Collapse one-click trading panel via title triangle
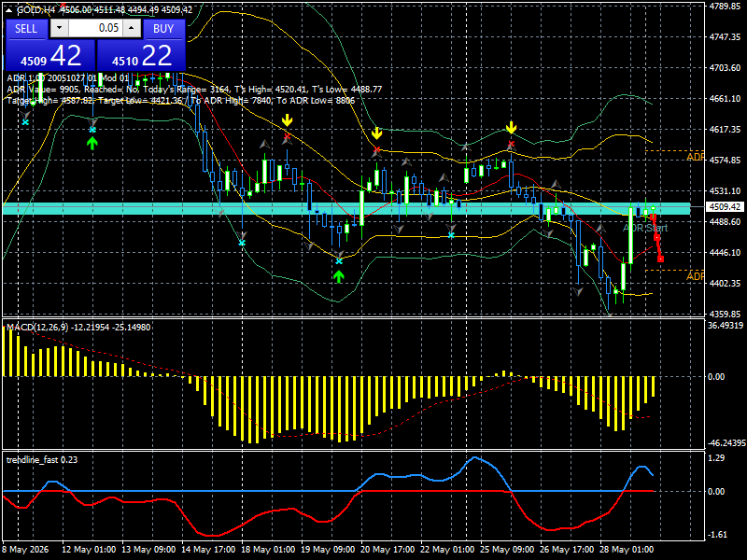Viewport: 747px width, 560px height. [8, 10]
